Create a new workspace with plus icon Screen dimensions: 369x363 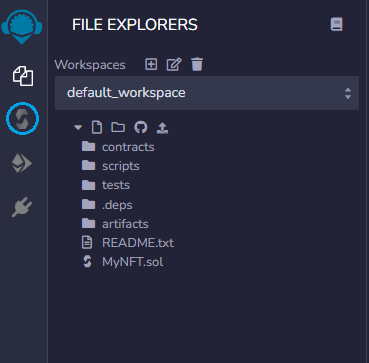[151, 64]
